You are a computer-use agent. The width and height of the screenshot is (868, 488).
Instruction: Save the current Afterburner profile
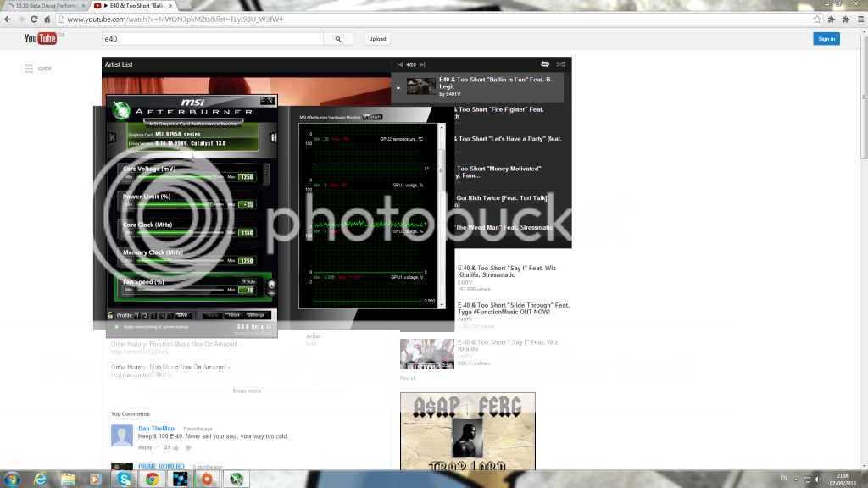[x=183, y=315]
